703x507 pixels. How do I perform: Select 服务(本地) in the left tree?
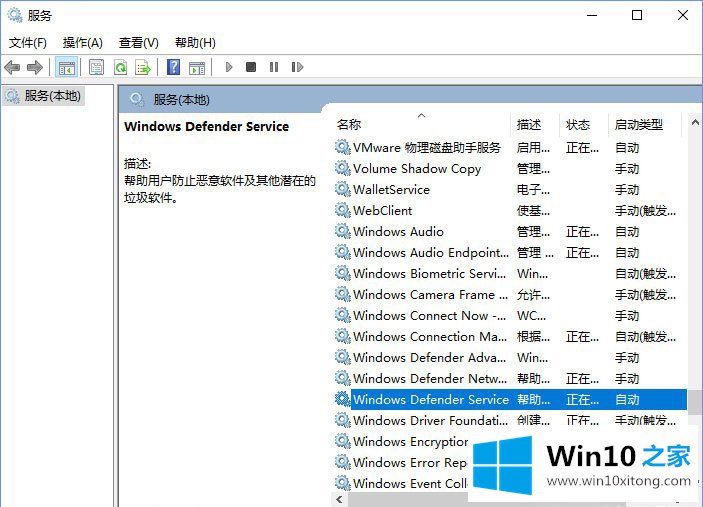[x=43, y=96]
